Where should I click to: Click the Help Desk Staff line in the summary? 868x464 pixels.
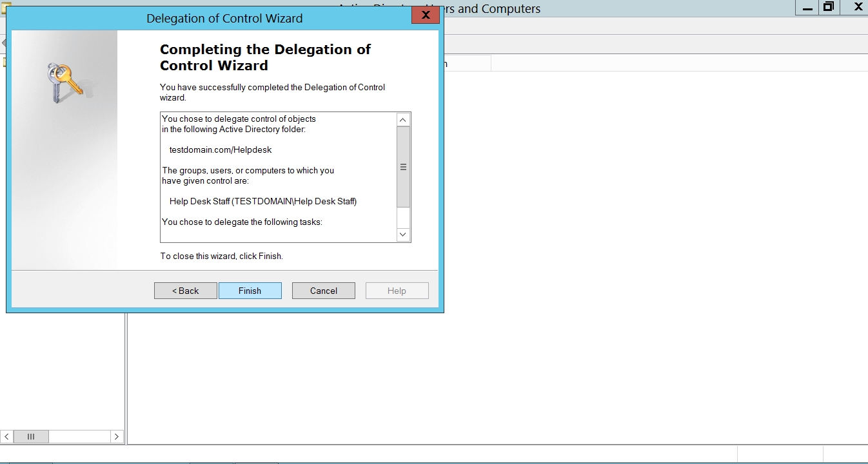click(262, 201)
